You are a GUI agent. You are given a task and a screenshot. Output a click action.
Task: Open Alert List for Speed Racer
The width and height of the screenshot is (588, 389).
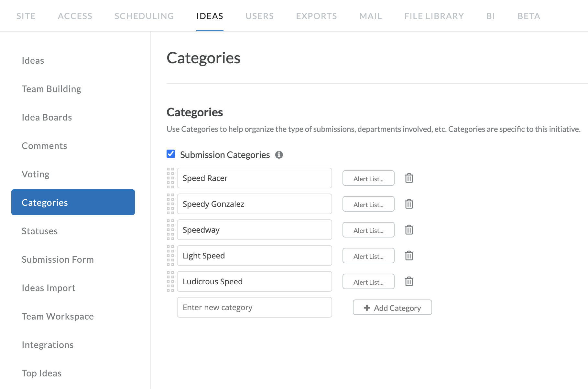click(368, 178)
